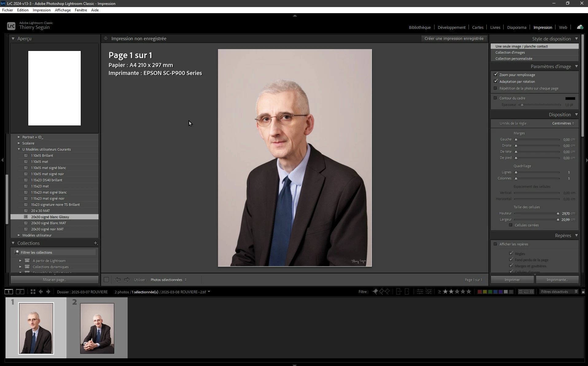Filter by master photos kind icon
This screenshot has height=366, width=588.
point(520,292)
